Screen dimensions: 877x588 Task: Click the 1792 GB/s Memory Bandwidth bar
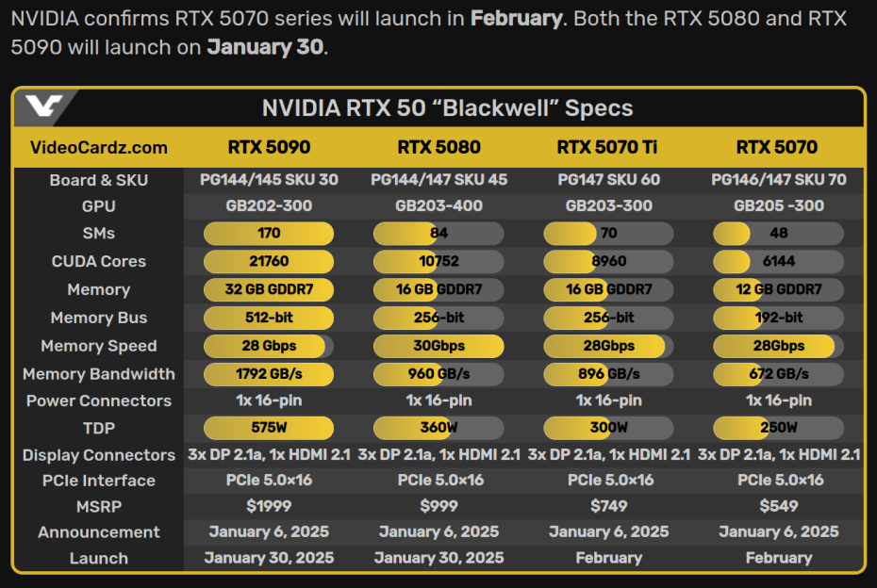pos(269,374)
